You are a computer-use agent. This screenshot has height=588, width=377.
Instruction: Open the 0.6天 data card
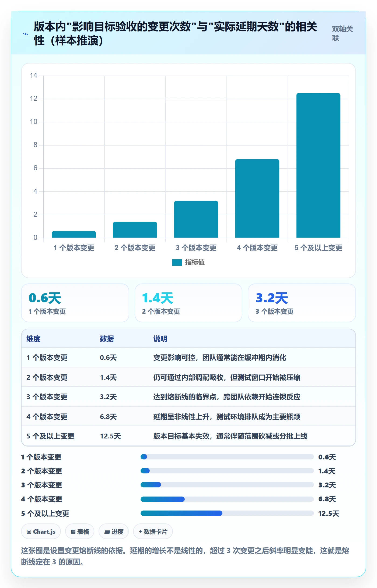tap(75, 303)
